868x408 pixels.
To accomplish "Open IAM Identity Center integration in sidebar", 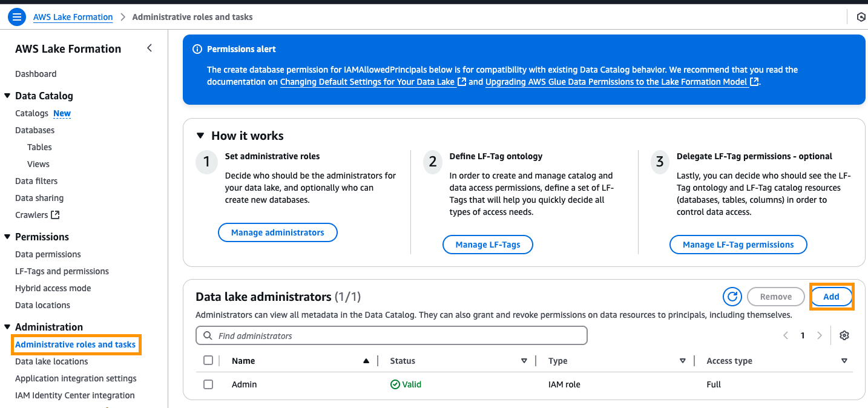I will (75, 395).
